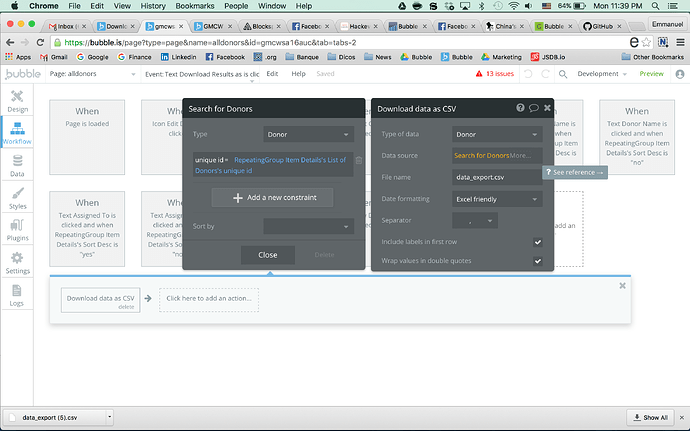
Task: Select the Download data as CSV action
Action: (x=100, y=300)
